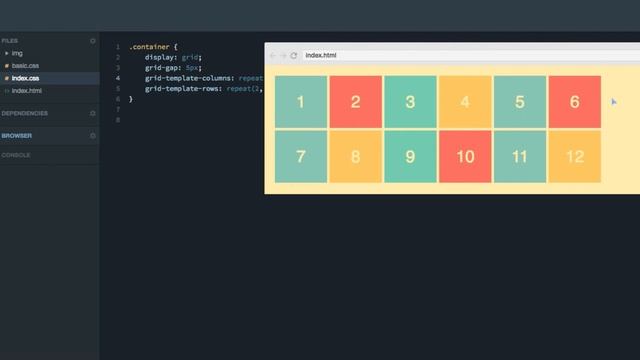Click the yellow grid box 8
The width and height of the screenshot is (640, 360).
tap(356, 156)
